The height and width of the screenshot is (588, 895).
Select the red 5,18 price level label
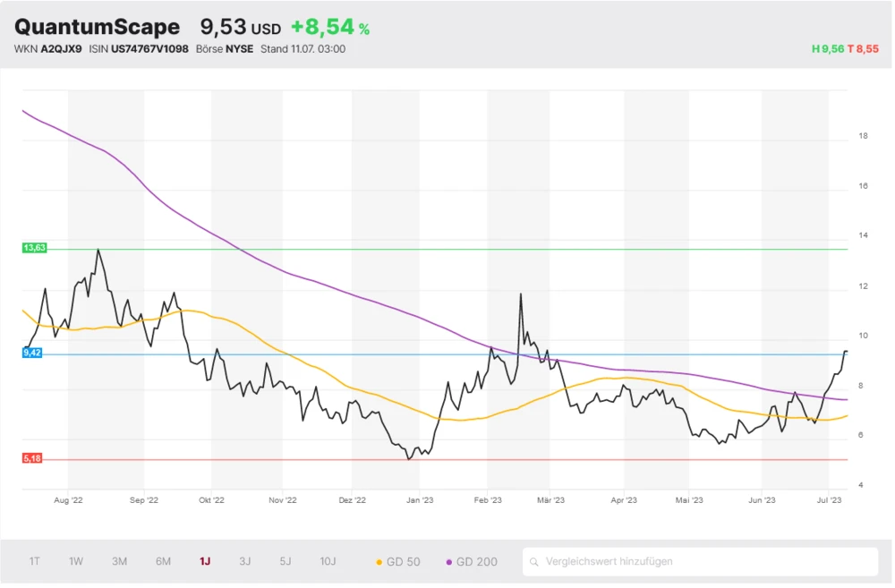coord(32,458)
